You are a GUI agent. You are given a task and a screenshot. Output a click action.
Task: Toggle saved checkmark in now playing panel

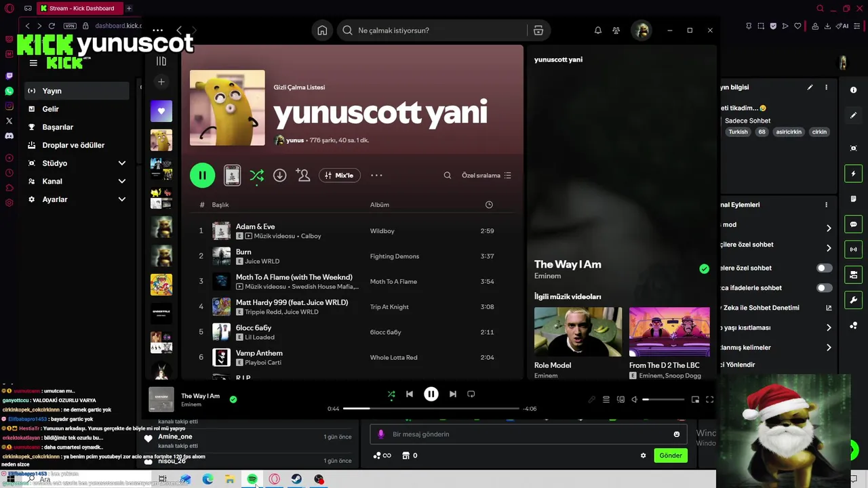[x=704, y=269]
